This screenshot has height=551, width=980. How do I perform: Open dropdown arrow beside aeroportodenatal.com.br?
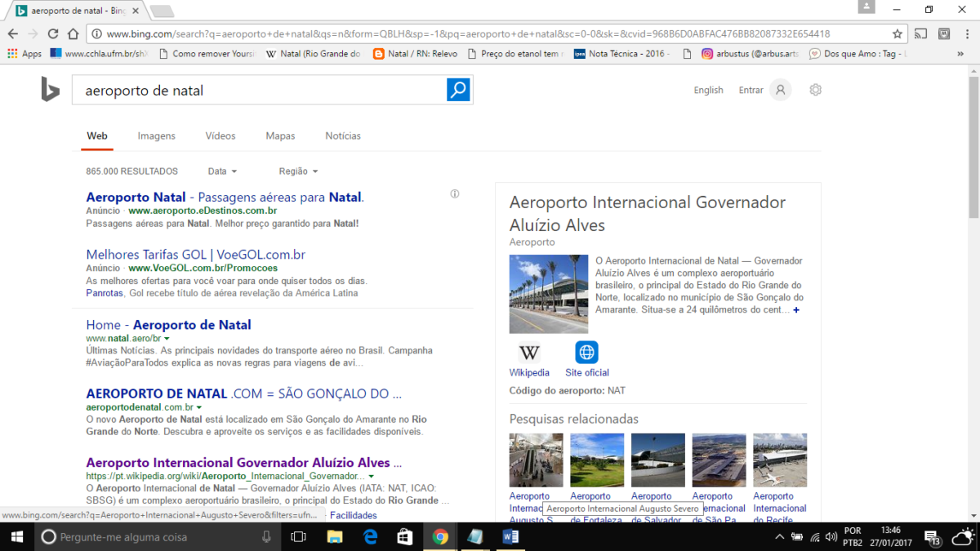tap(198, 407)
